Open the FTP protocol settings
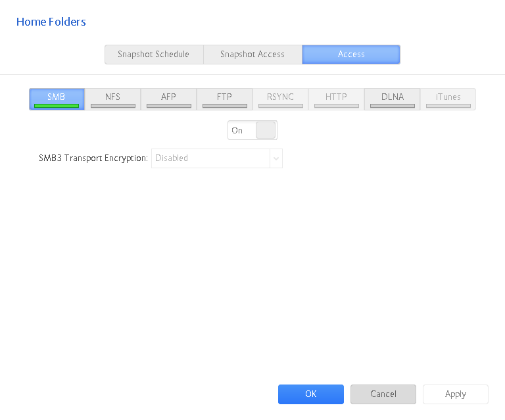The height and width of the screenshot is (420, 505). click(x=224, y=99)
